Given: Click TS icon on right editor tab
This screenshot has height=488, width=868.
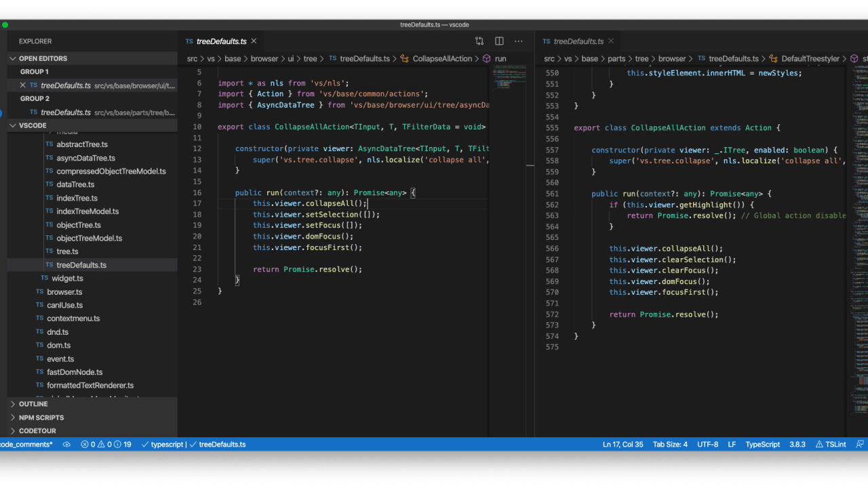Looking at the screenshot, I should click(547, 41).
